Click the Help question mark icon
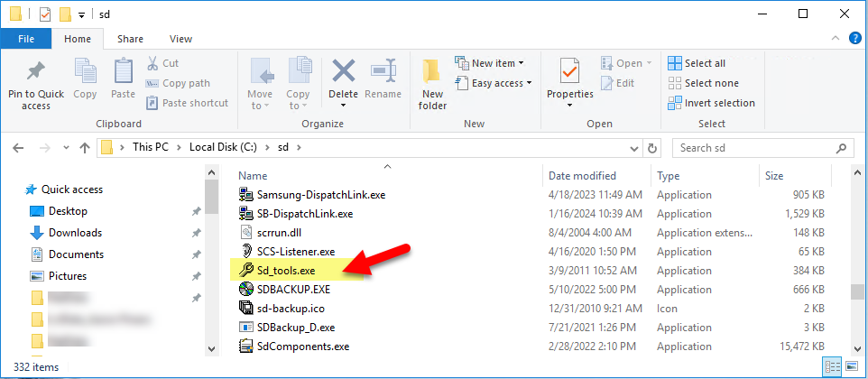 (x=852, y=39)
